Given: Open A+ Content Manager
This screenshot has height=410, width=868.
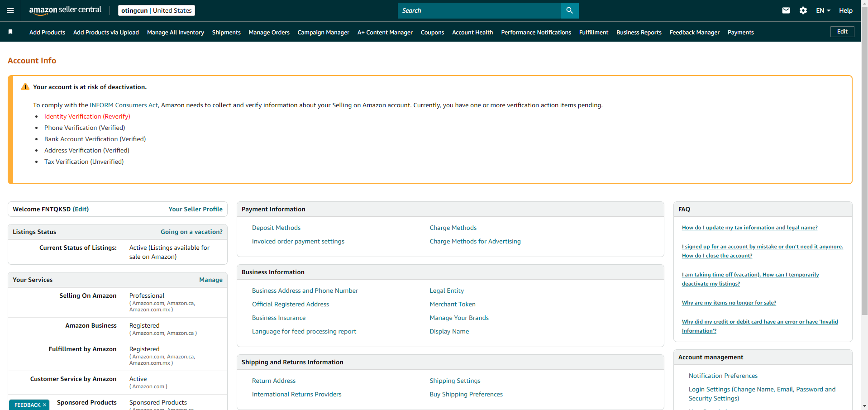Looking at the screenshot, I should click(385, 32).
